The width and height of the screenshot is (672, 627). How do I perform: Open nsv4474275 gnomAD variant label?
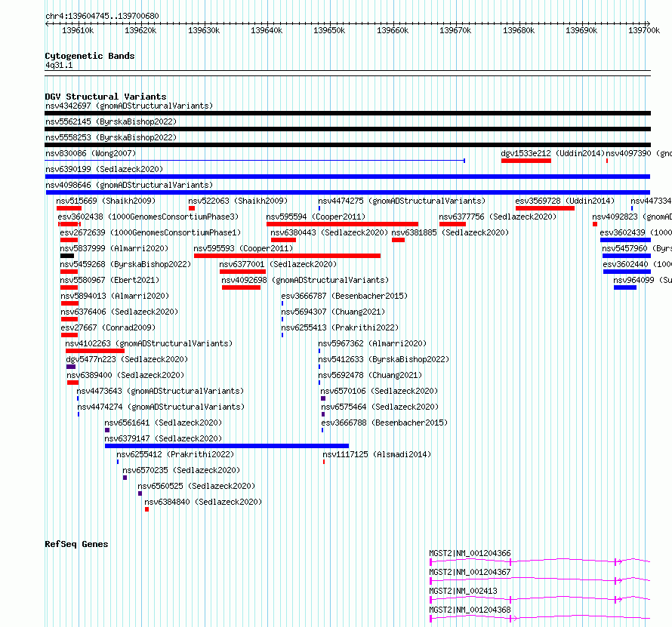[x=402, y=201]
